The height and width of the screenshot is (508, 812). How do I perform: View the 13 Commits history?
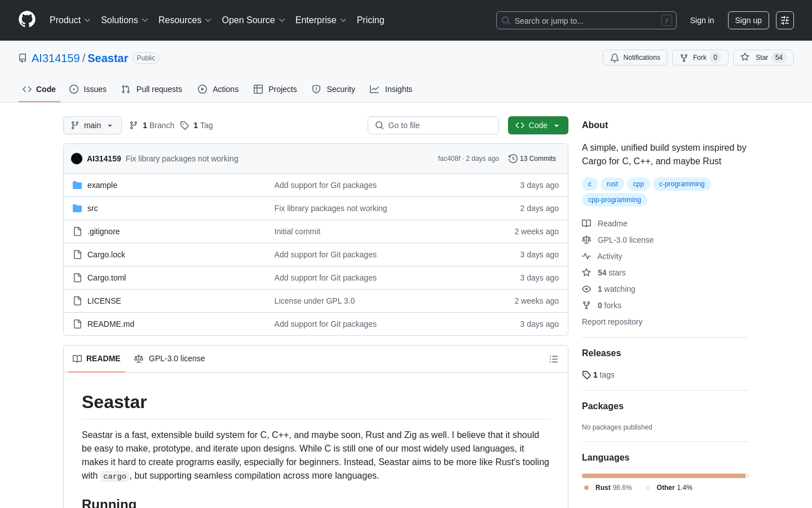532,159
